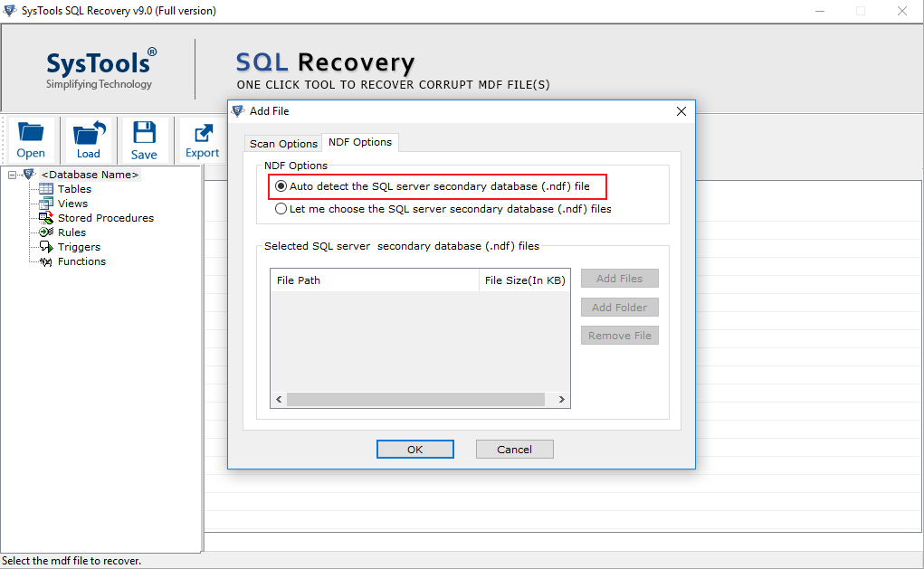Click the app icon in main title bar
Image resolution: width=924 pixels, height=569 pixels.
tap(9, 10)
